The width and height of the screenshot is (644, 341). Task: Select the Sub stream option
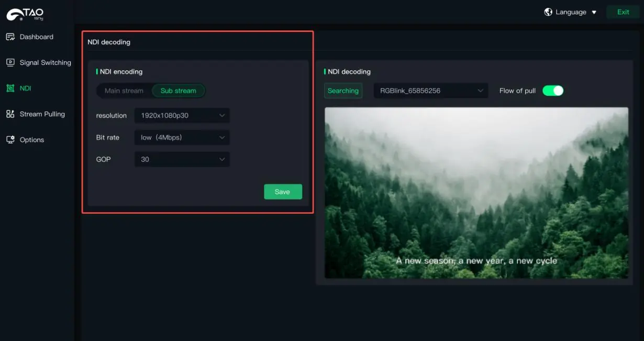pyautogui.click(x=179, y=91)
